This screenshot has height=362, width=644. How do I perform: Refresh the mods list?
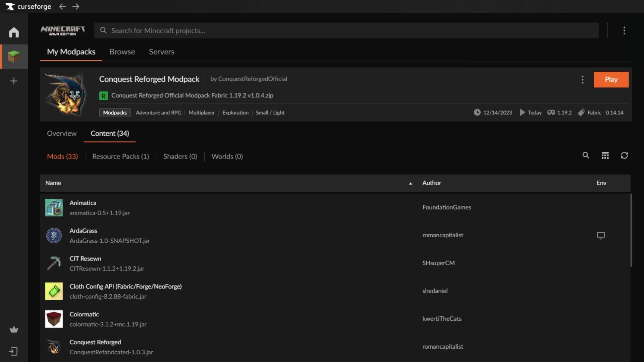tap(625, 156)
